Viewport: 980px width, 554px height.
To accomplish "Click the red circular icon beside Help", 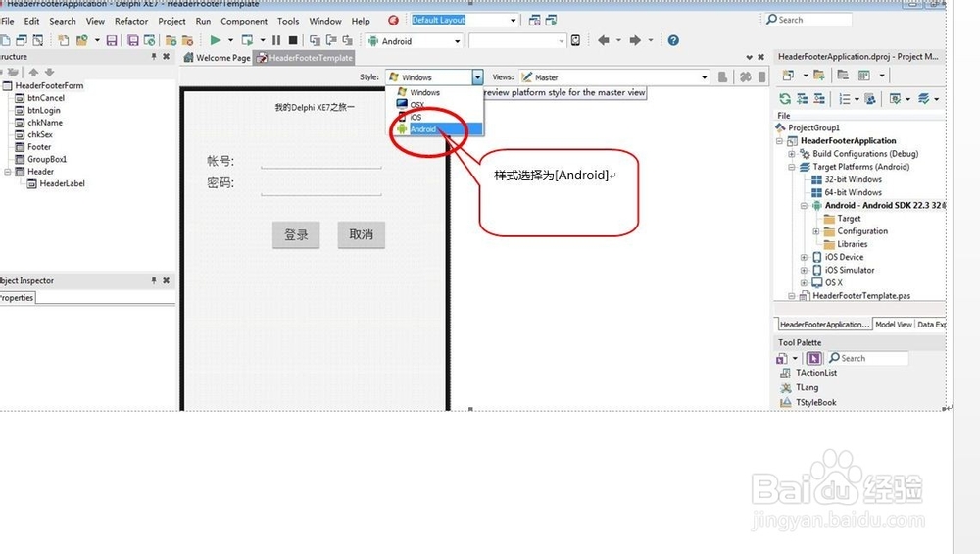I will [393, 21].
